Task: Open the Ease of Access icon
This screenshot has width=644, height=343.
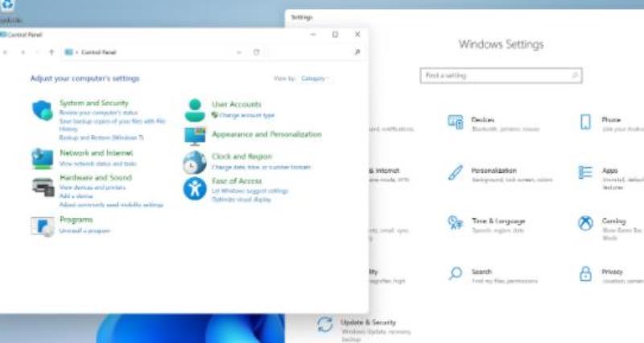Action: tap(195, 188)
